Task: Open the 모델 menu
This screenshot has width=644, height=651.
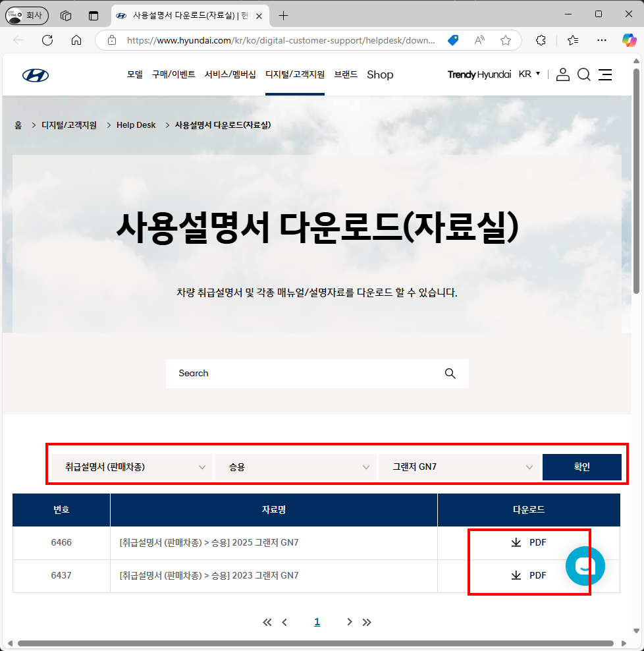Action: pos(135,74)
